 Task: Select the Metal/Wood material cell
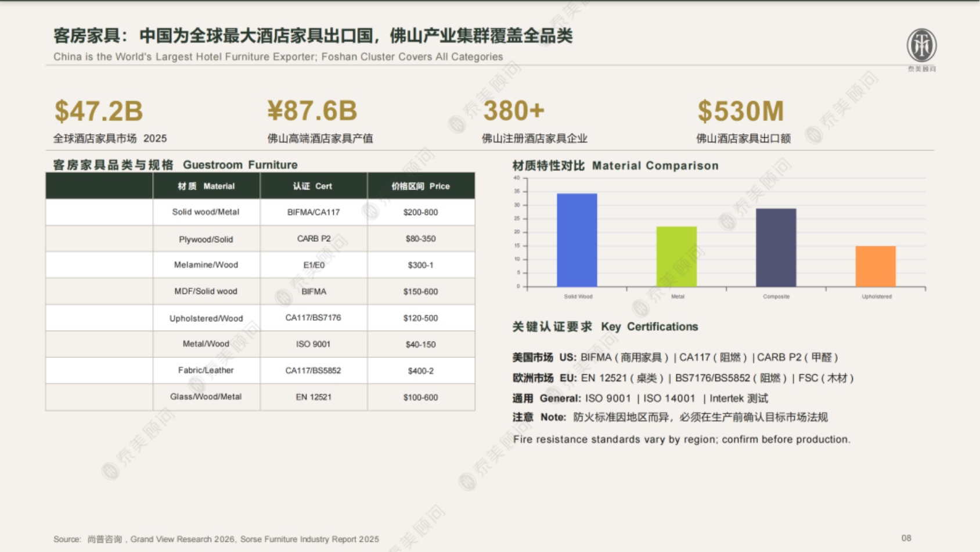pyautogui.click(x=206, y=344)
